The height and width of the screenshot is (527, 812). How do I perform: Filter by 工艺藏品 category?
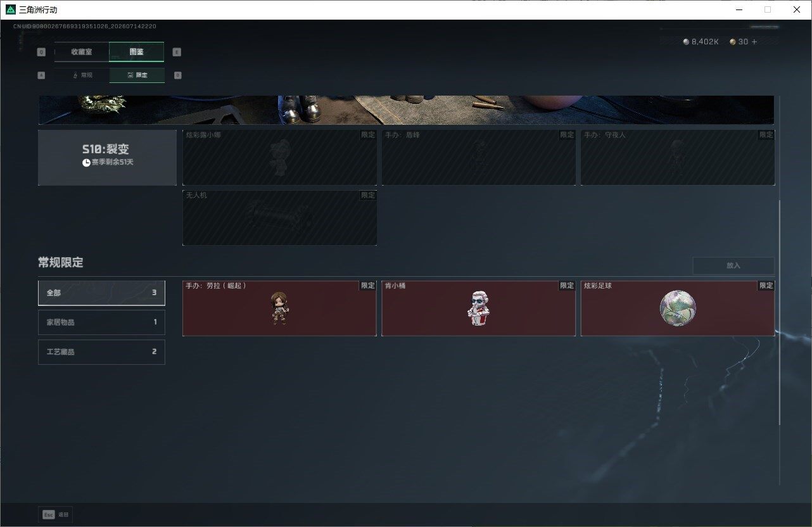point(101,352)
